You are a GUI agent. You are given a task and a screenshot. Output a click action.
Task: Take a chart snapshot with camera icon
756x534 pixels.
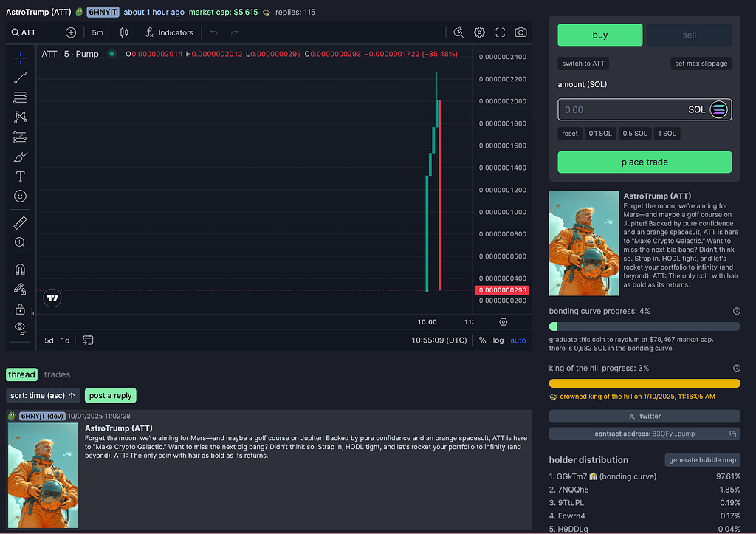click(x=520, y=32)
